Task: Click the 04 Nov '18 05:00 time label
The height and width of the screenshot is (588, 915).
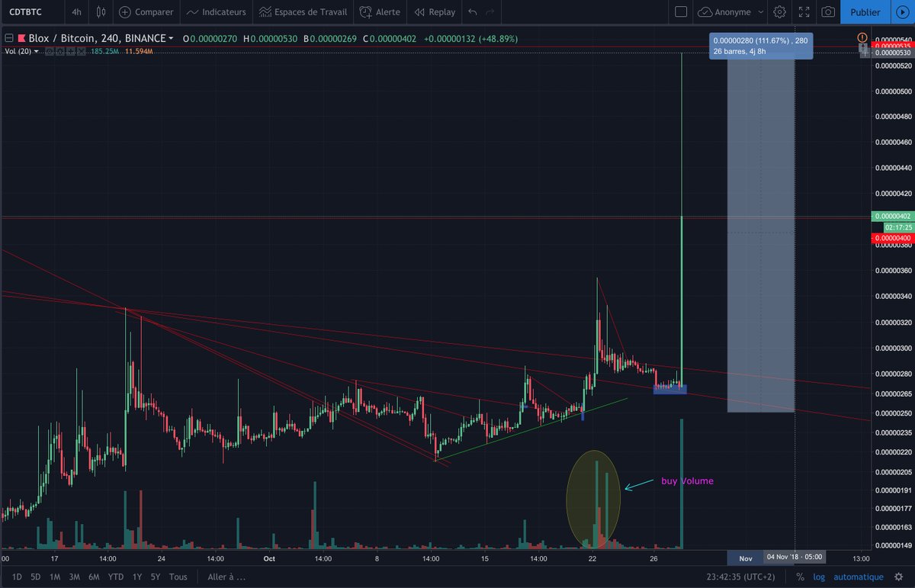Action: tap(795, 557)
